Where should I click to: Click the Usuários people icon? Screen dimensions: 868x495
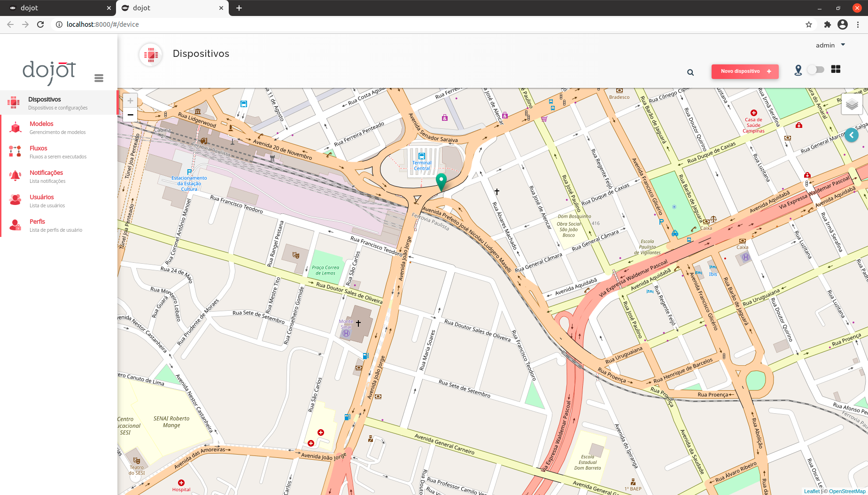pos(15,200)
